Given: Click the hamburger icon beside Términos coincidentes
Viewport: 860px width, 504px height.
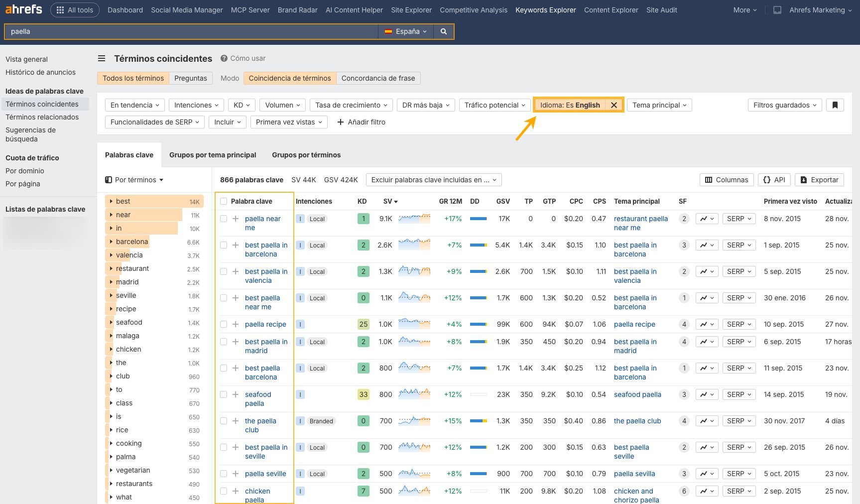Looking at the screenshot, I should click(x=101, y=58).
